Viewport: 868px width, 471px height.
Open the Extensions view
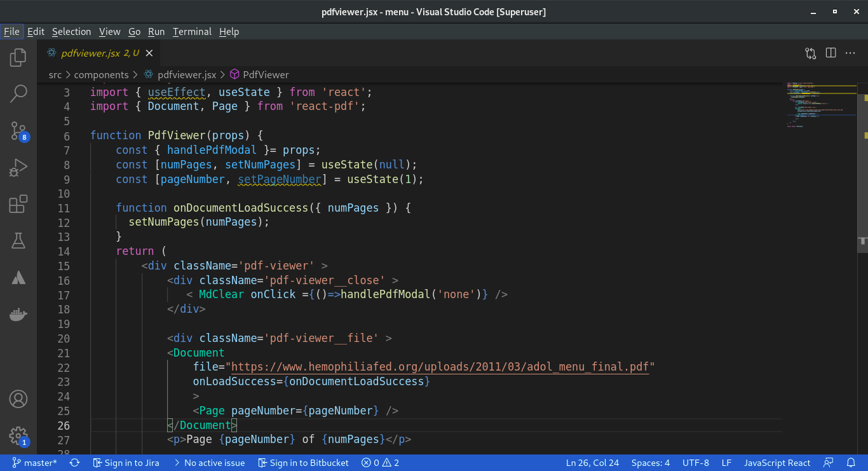[x=18, y=204]
